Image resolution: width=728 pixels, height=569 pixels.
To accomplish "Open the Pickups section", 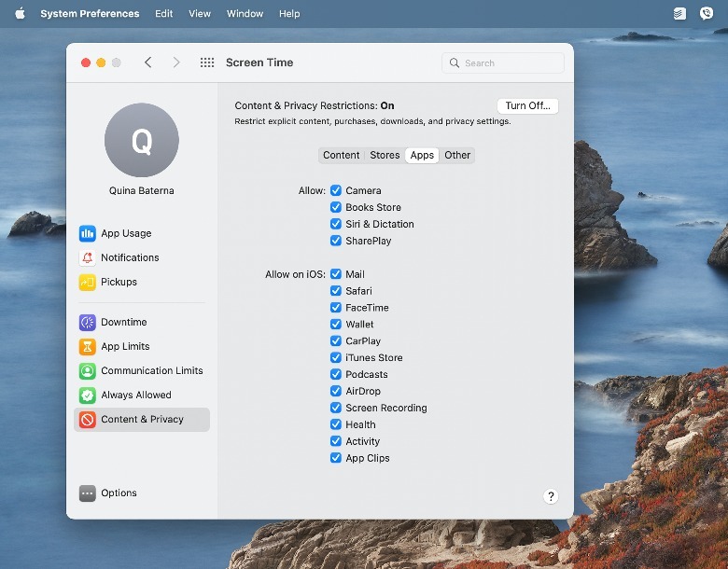I will pos(118,282).
